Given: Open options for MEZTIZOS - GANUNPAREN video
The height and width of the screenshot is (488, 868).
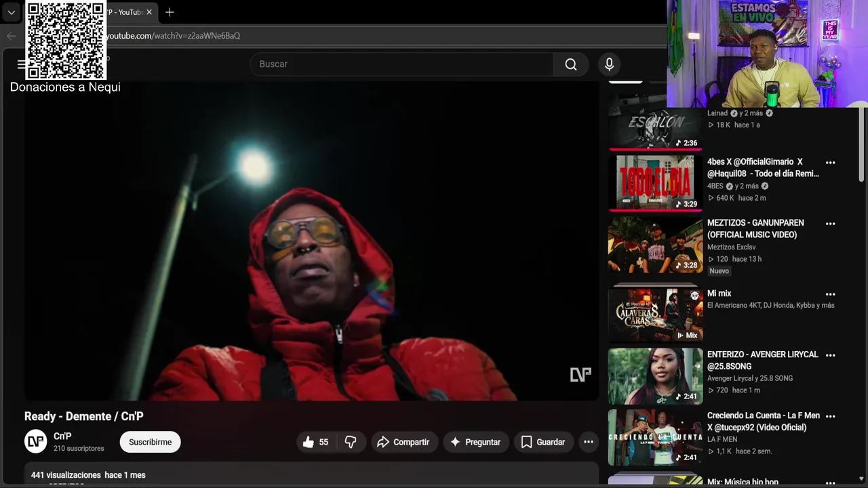Looking at the screenshot, I should tap(830, 224).
